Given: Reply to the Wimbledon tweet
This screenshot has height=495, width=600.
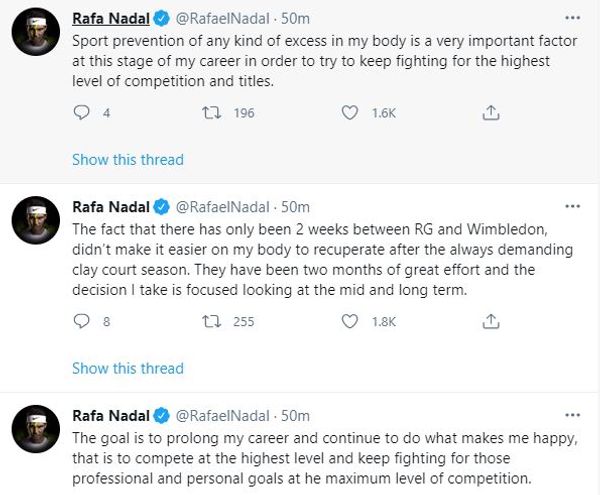Looking at the screenshot, I should coord(83,322).
